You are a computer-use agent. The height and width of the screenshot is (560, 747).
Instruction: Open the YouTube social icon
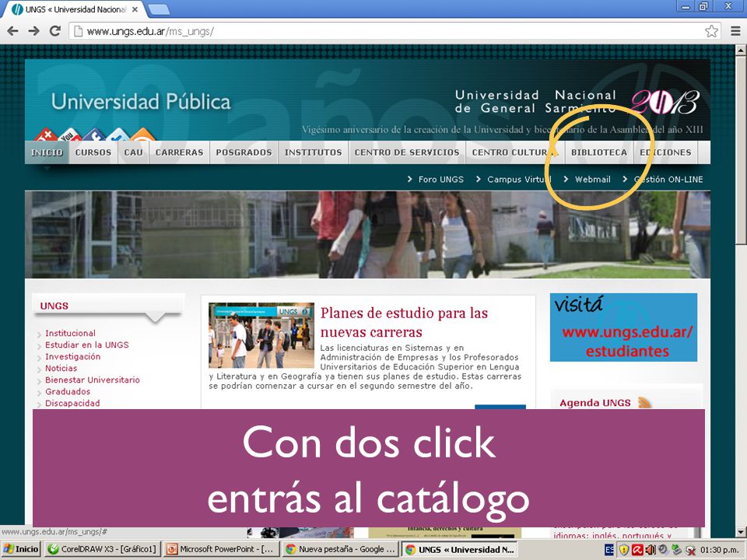click(70, 135)
